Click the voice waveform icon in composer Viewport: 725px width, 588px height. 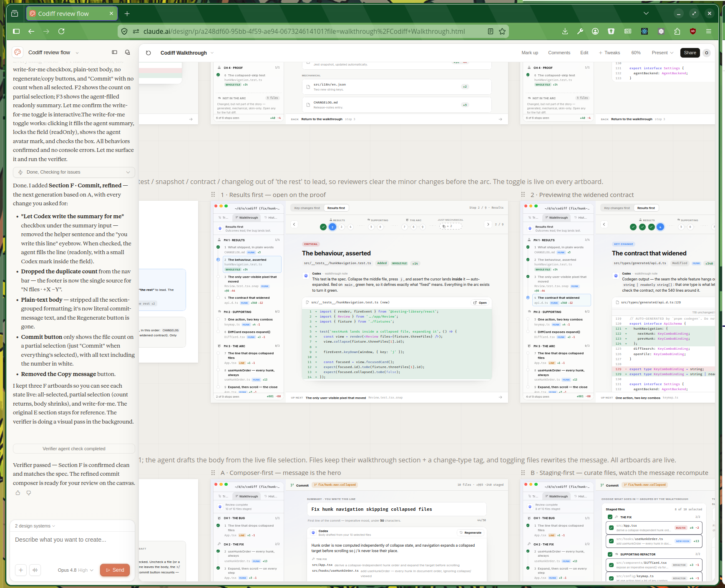(x=35, y=570)
